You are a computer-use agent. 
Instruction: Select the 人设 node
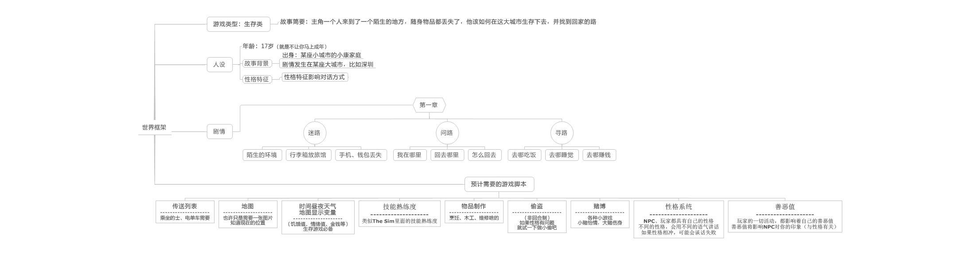pos(219,65)
